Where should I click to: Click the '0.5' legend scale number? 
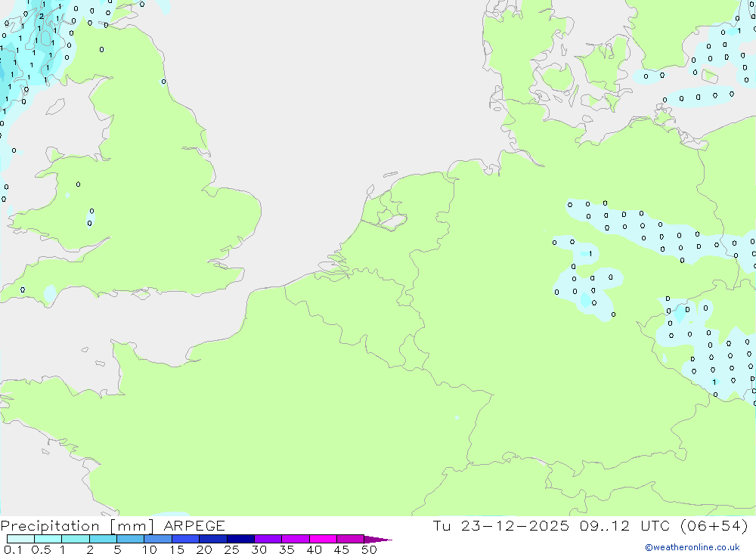[x=41, y=549]
